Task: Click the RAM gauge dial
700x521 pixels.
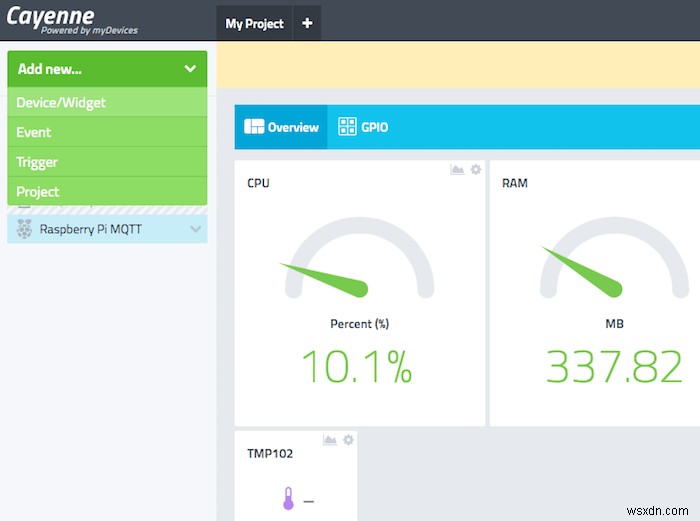Action: tap(614, 258)
